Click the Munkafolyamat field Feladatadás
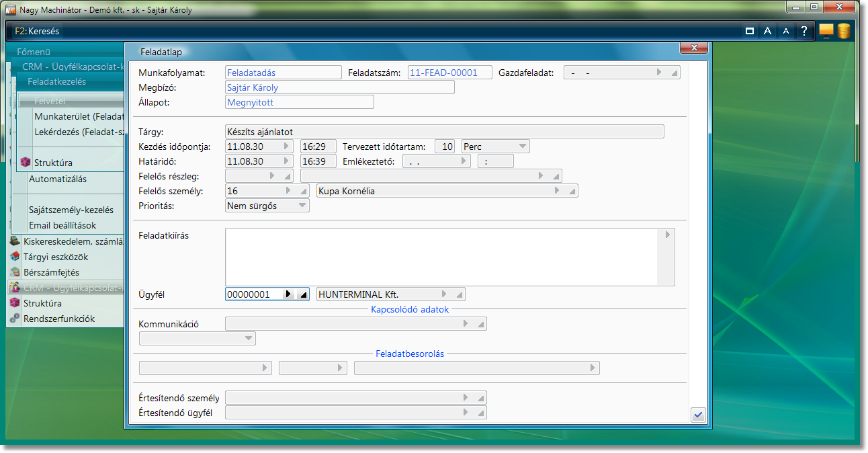 [x=284, y=73]
